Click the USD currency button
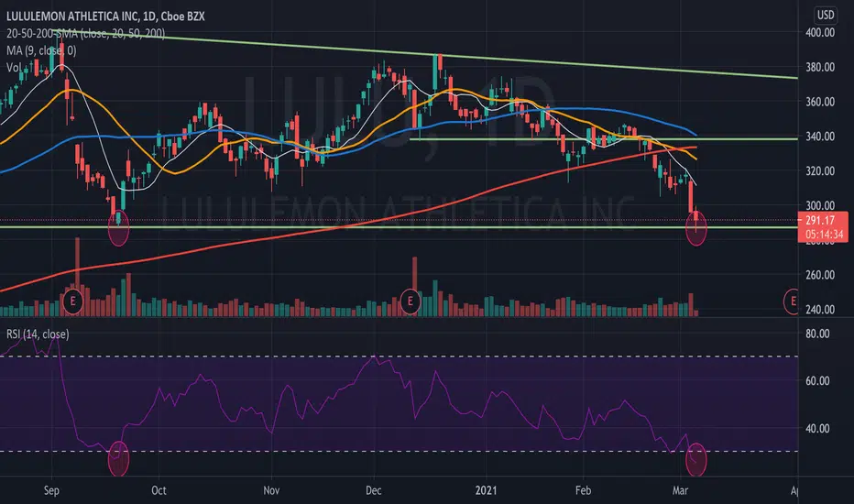 pyautogui.click(x=825, y=15)
